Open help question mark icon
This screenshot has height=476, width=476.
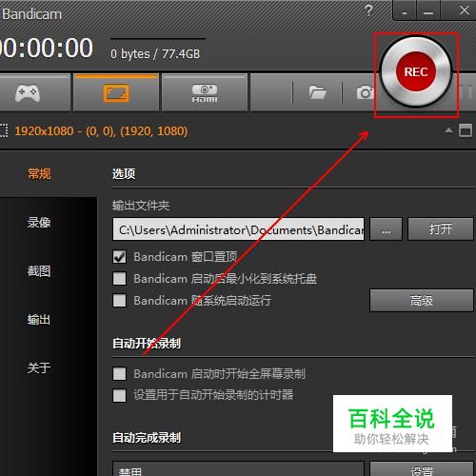click(368, 10)
